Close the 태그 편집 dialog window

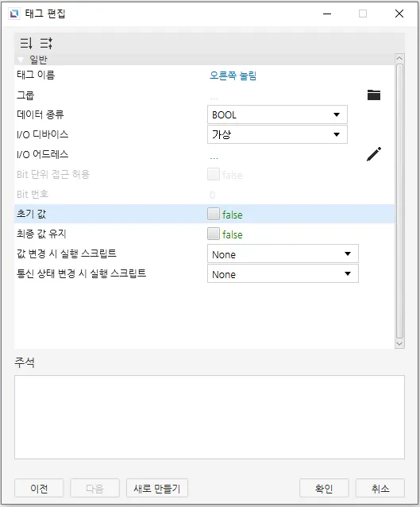pyautogui.click(x=399, y=14)
